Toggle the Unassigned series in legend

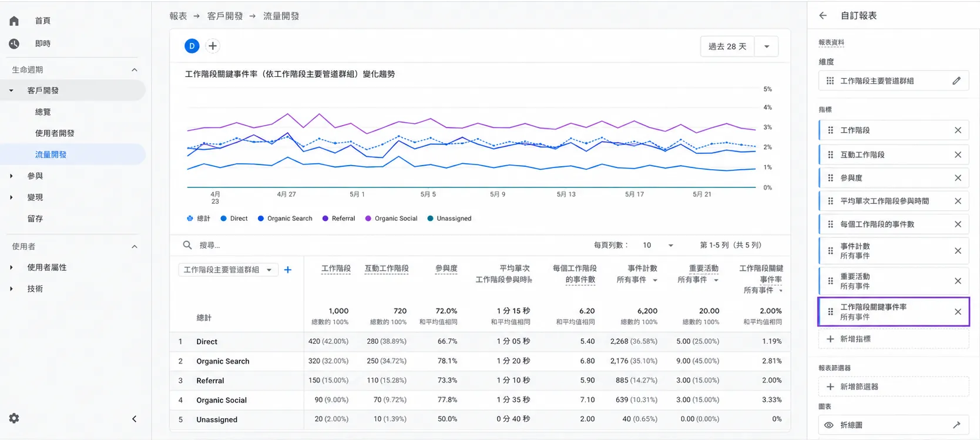449,219
